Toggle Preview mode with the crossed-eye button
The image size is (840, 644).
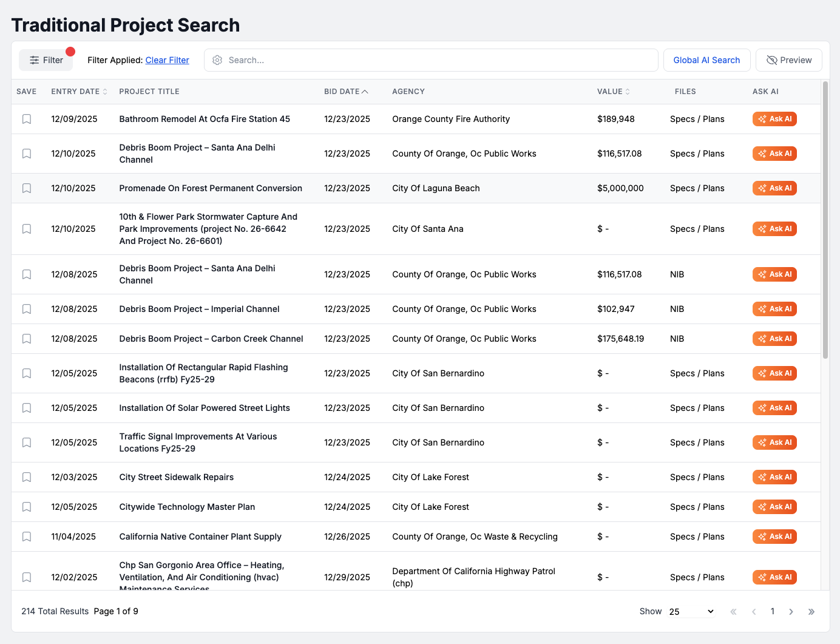click(789, 60)
